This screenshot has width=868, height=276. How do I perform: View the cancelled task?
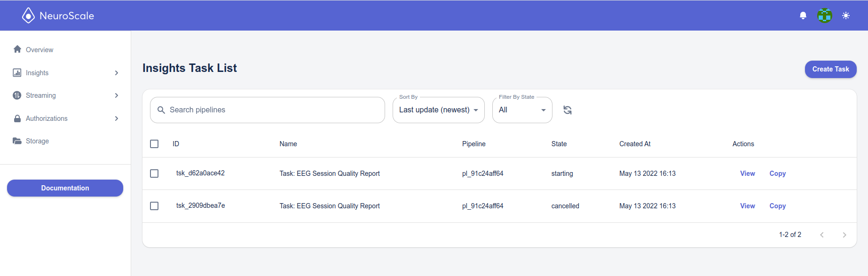(748, 206)
